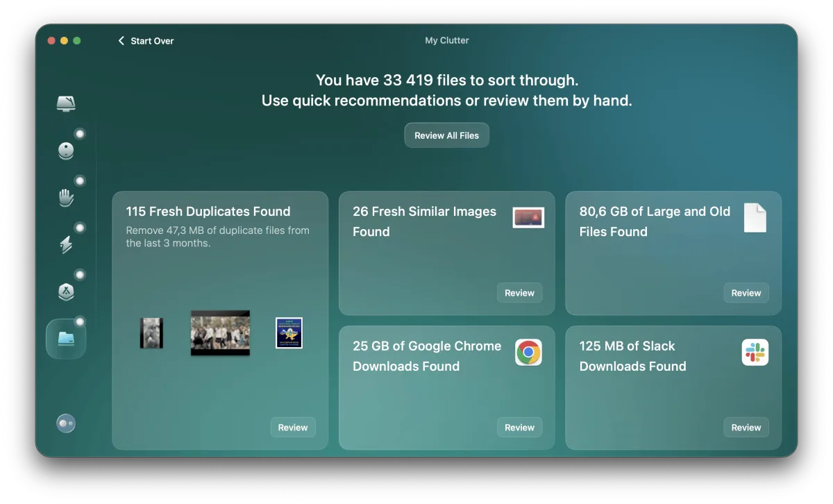Click the "My Clutter" window title
This screenshot has height=504, width=833.
tap(447, 40)
